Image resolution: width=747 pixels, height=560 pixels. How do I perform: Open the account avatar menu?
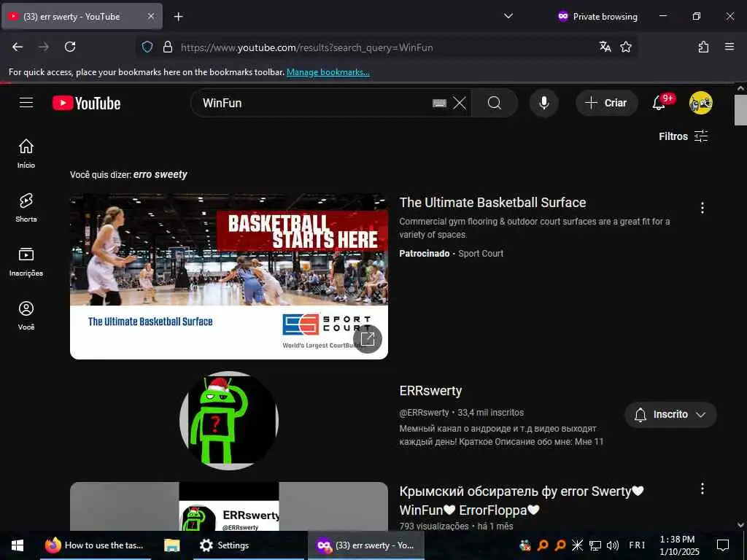tap(700, 103)
